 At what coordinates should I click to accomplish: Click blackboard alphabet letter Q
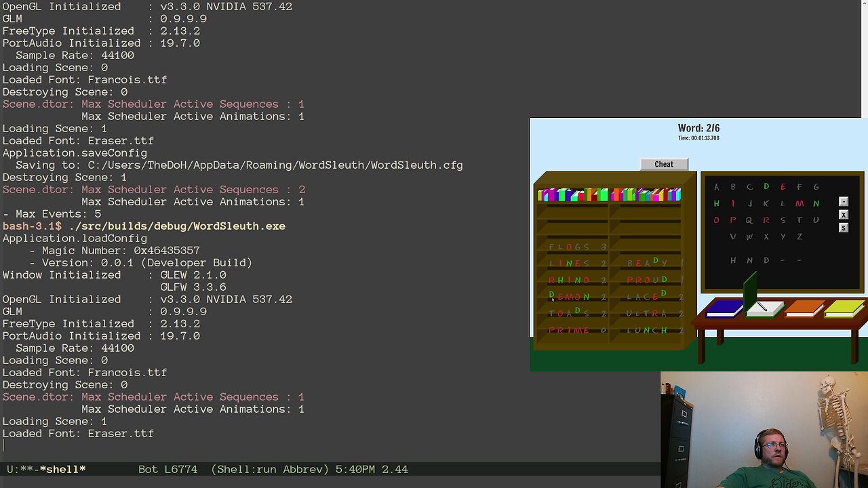[x=749, y=220]
